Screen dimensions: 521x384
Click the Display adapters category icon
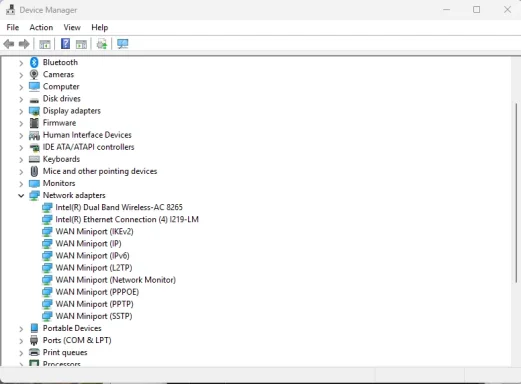(34, 111)
